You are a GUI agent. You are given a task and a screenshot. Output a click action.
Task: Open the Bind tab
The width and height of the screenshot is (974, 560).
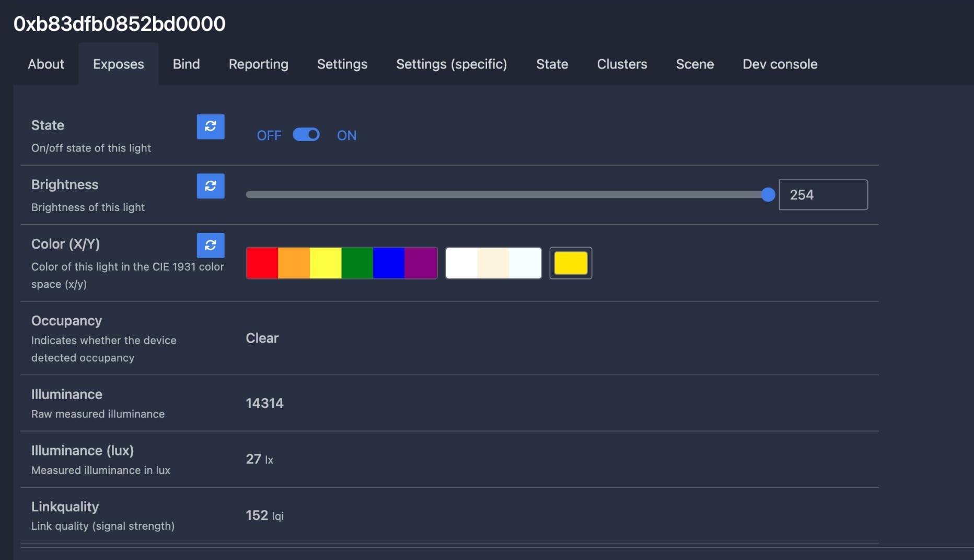pyautogui.click(x=186, y=64)
